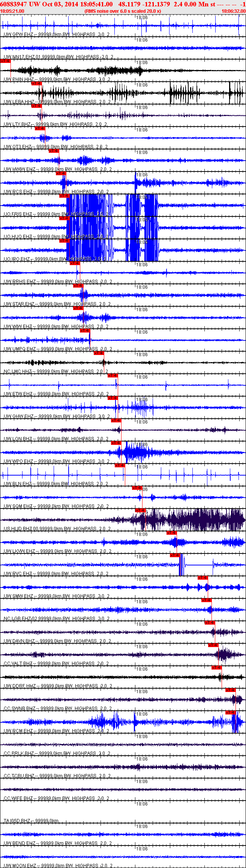Screen dimensions: 246x868
Task: Click the arrival pick marker for station HWW
Action: 54,151
